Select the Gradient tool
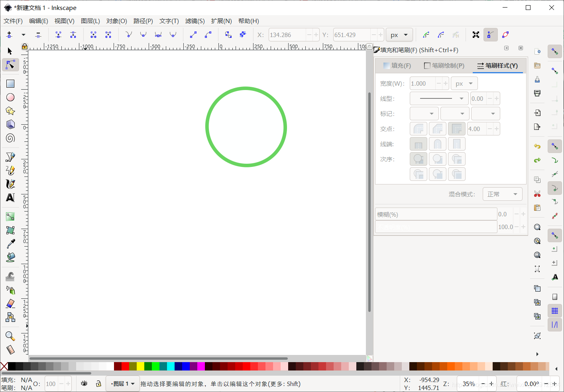Image resolution: width=564 pixels, height=392 pixels. click(10, 217)
